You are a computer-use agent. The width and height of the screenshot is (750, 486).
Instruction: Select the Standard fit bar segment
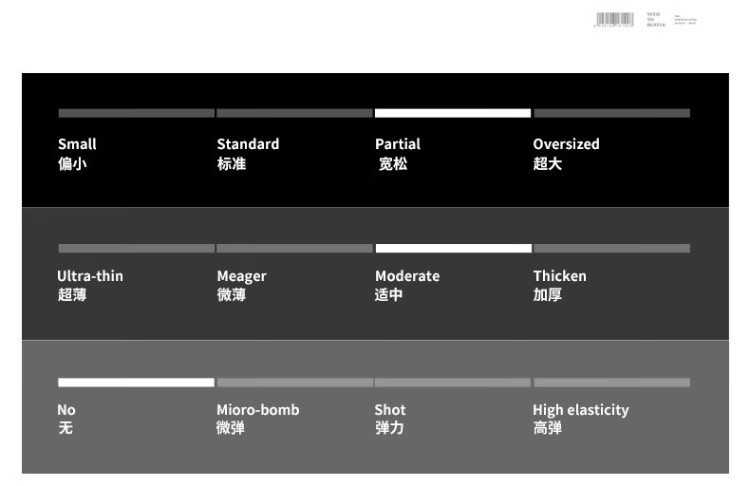click(294, 113)
